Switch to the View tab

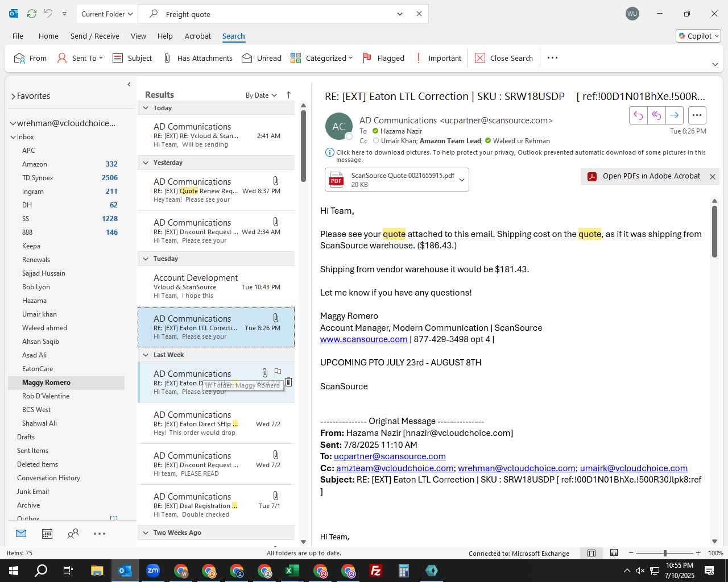coord(138,36)
